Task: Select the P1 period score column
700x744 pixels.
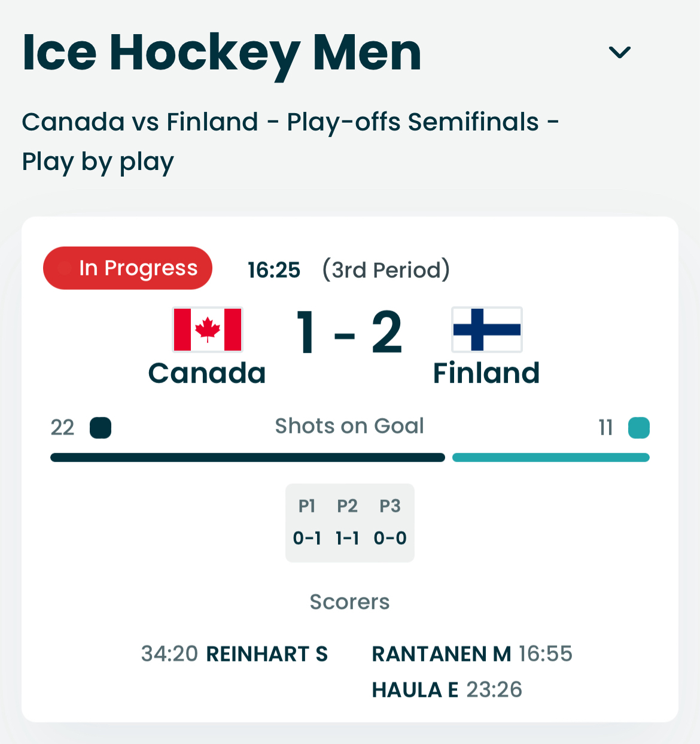Action: pos(307,523)
